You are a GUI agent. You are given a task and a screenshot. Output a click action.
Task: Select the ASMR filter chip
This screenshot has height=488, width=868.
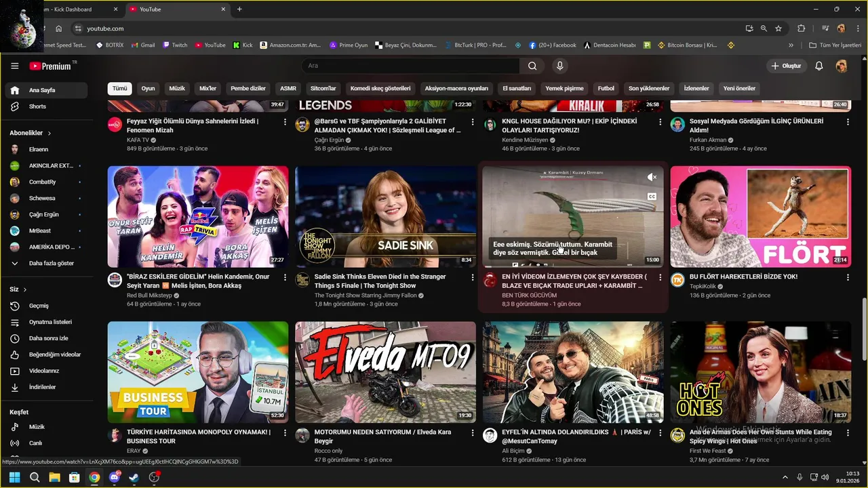(288, 88)
